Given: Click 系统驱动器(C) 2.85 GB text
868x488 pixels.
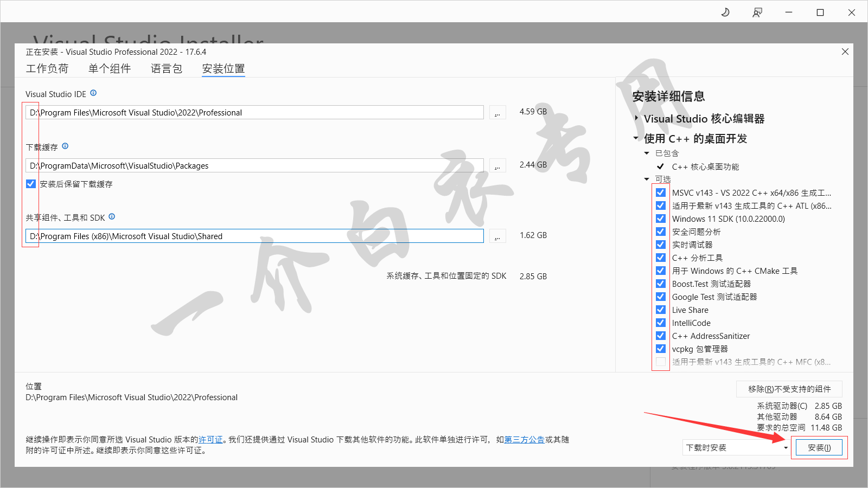Looking at the screenshot, I should [800, 406].
